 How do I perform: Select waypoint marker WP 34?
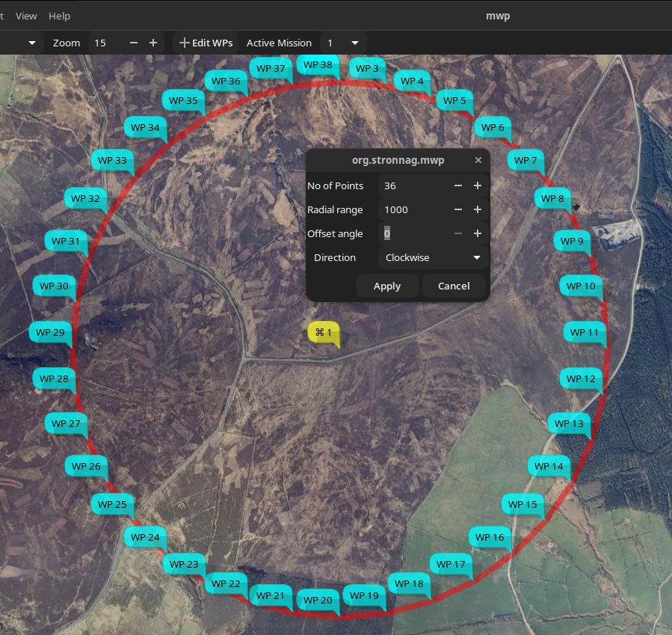pos(145,128)
